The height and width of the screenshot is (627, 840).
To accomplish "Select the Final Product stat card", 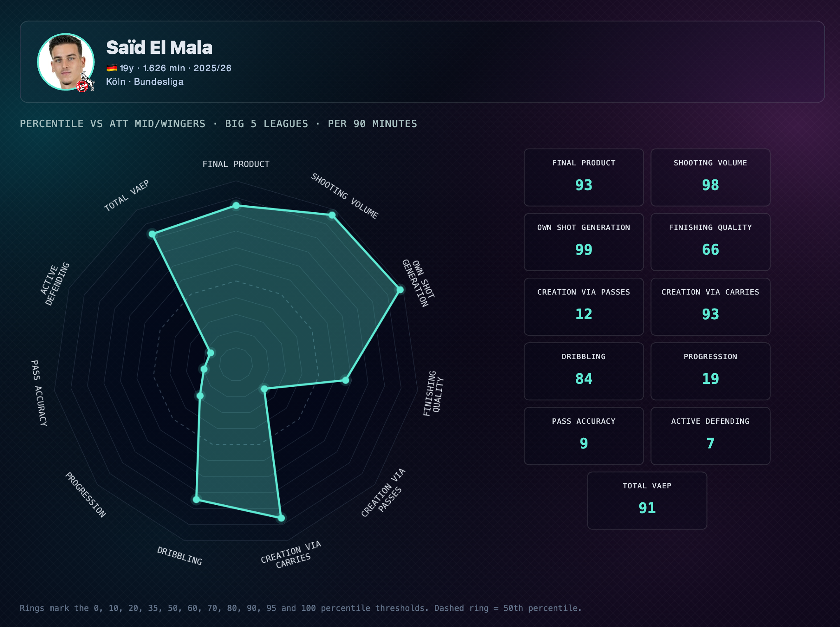I will [x=583, y=177].
